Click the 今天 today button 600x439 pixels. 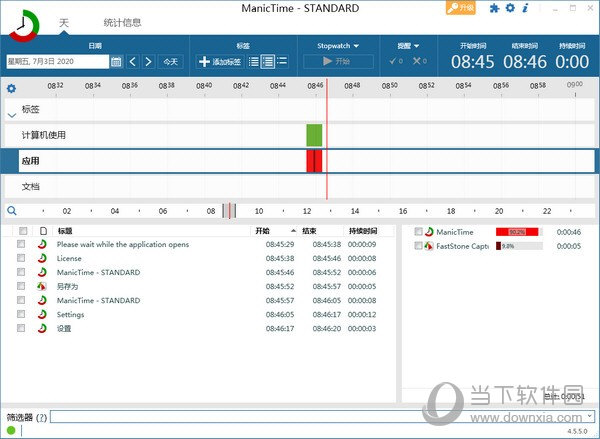[171, 62]
